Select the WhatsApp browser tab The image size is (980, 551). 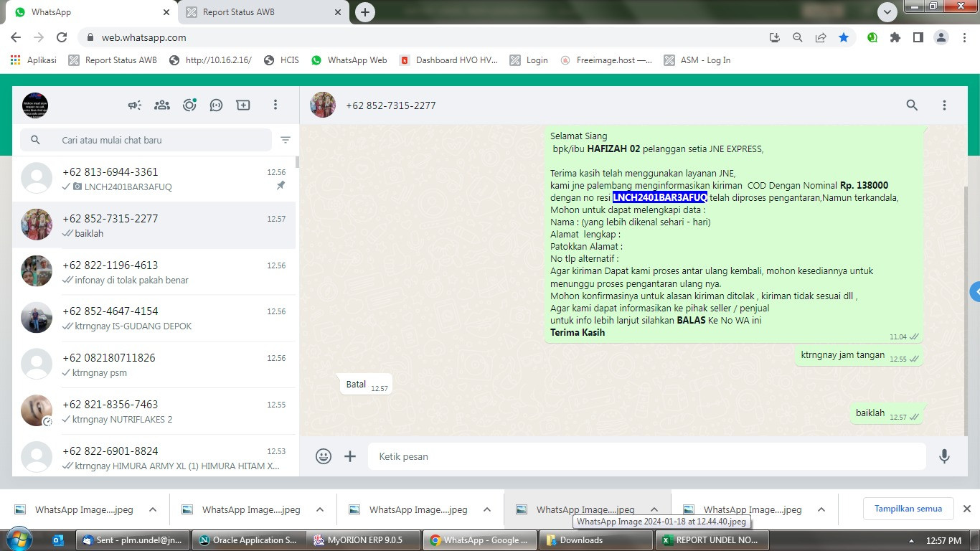pos(92,12)
